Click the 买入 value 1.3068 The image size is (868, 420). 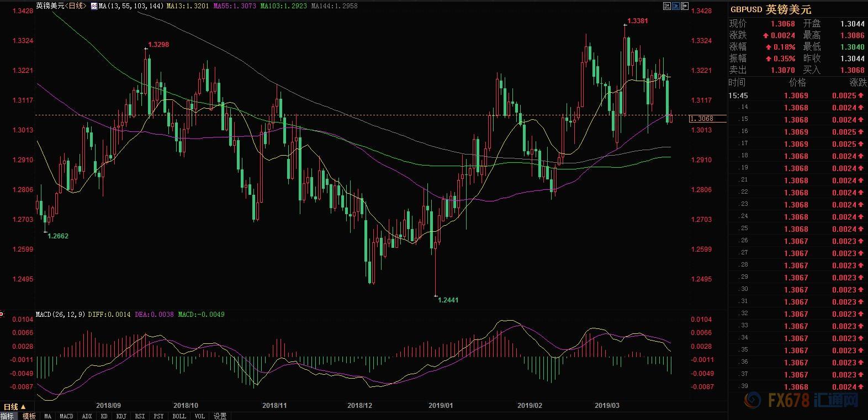(852, 70)
